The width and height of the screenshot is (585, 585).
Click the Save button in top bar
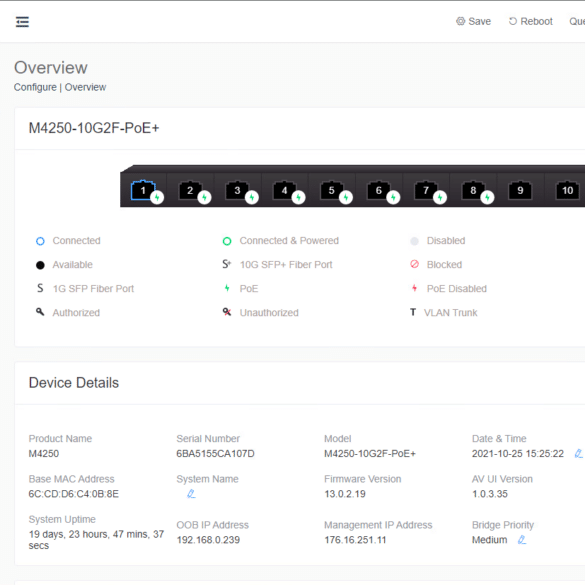tap(473, 22)
